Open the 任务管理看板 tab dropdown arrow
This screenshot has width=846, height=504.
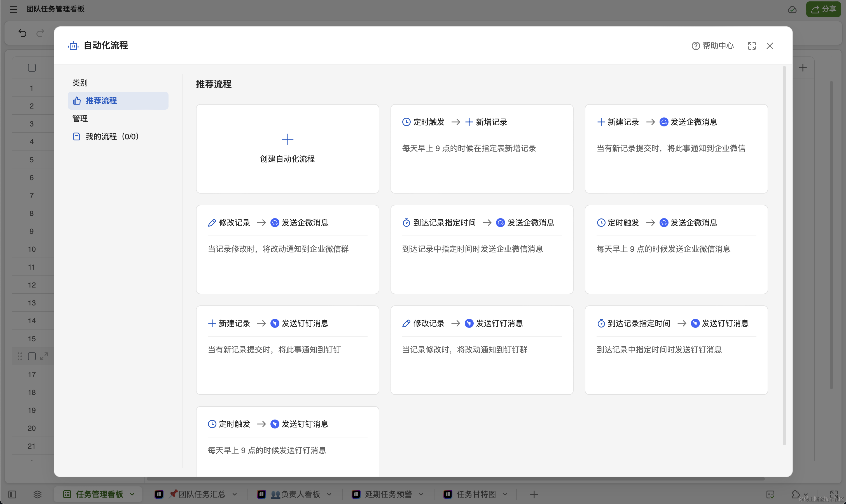[132, 494]
